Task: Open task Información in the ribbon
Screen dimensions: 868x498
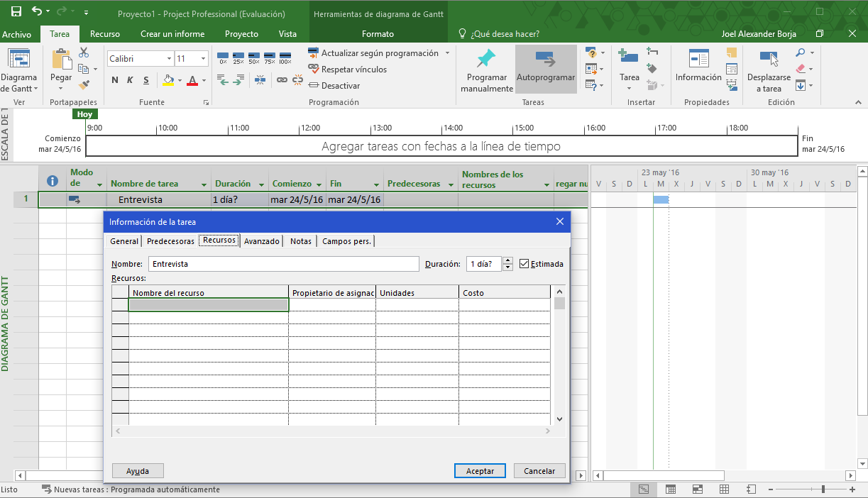Action: pos(698,60)
